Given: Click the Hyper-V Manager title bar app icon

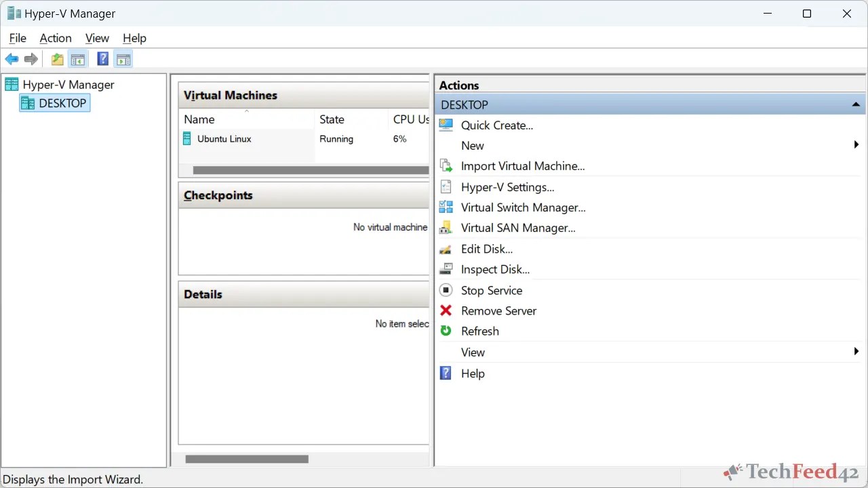Looking at the screenshot, I should tap(14, 14).
